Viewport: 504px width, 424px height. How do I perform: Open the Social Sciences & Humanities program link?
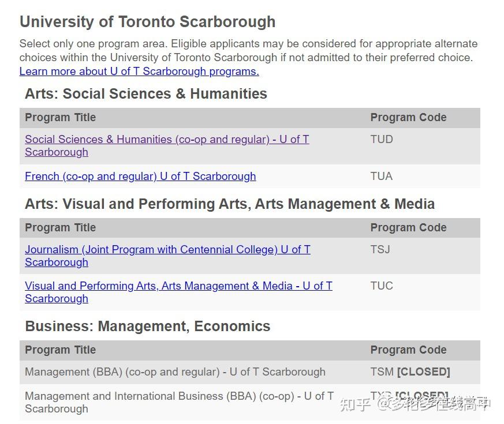tap(167, 140)
